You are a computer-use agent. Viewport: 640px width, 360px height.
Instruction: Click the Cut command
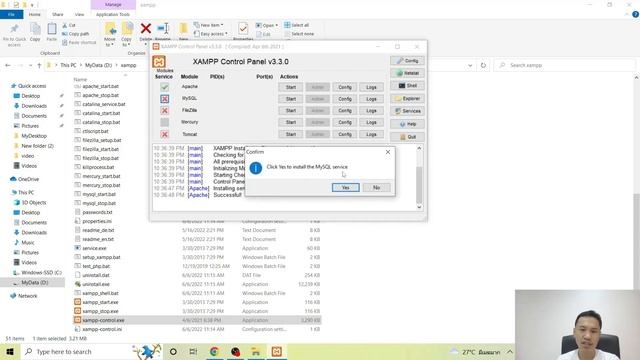pyautogui.click(x=69, y=25)
